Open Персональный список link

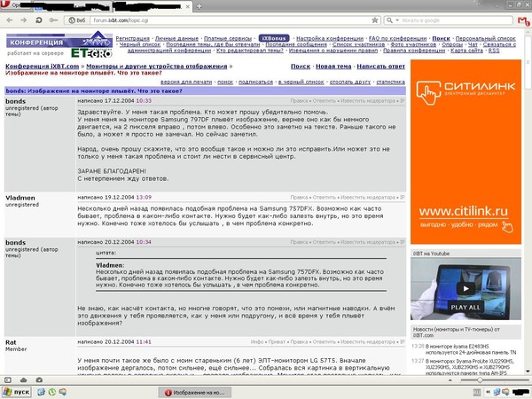point(486,38)
